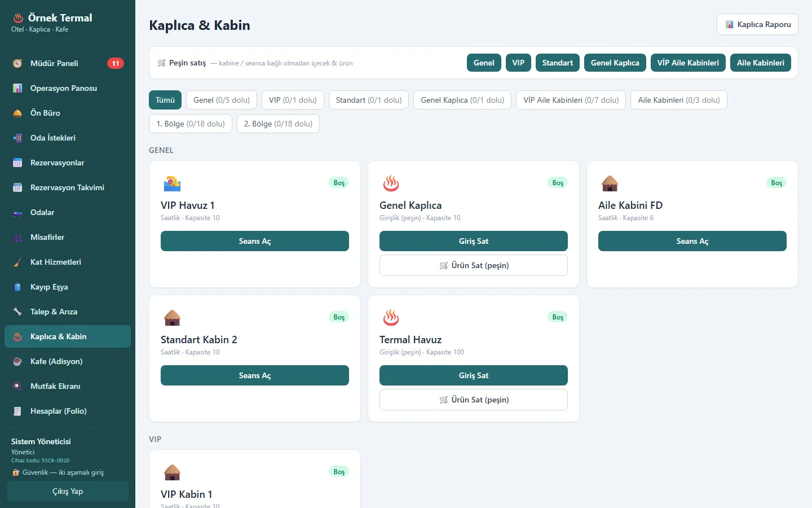Filter by VİP Aile Kabinleri (0/7 dolu)
The height and width of the screenshot is (508, 812).
click(x=571, y=100)
